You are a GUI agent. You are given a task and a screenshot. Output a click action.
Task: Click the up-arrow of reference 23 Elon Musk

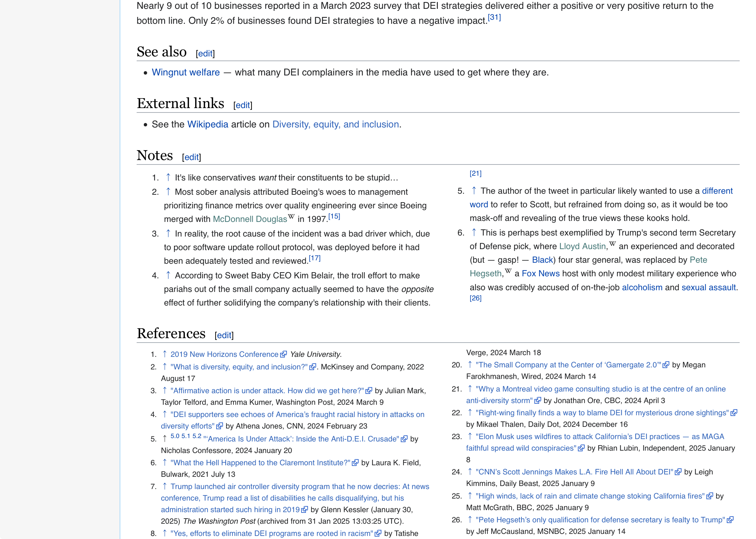tap(470, 436)
